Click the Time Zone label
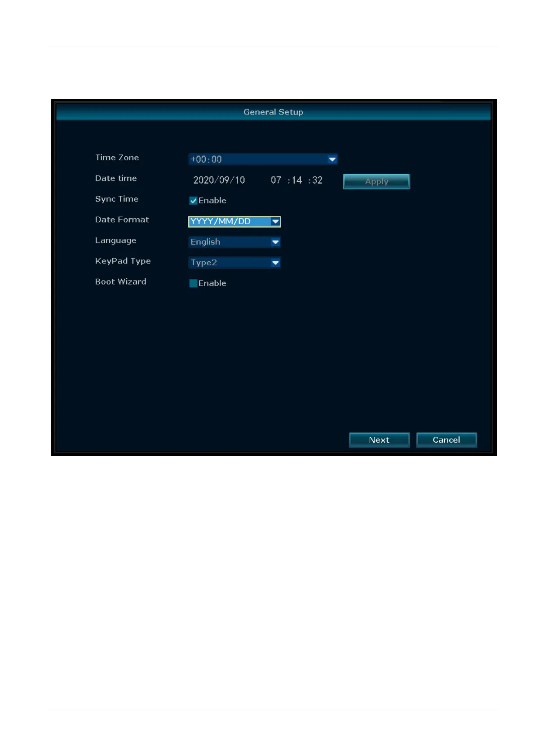 [117, 158]
